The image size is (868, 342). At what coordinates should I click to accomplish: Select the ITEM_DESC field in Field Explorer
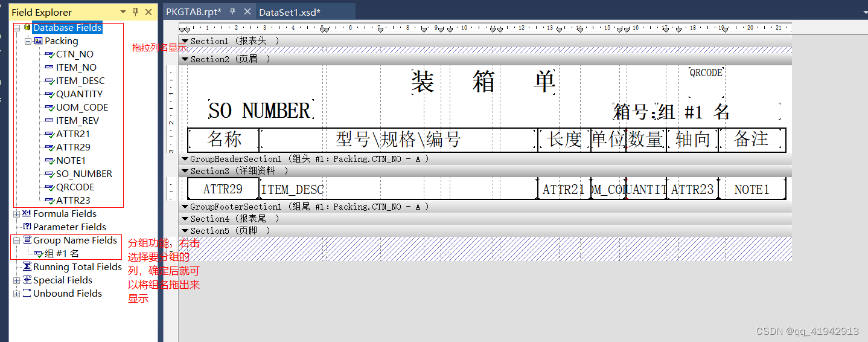click(x=80, y=81)
